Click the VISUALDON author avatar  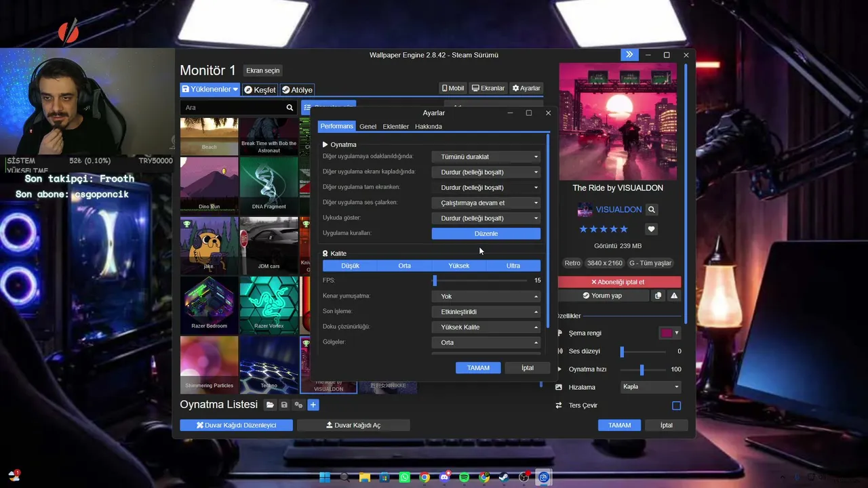coord(585,210)
